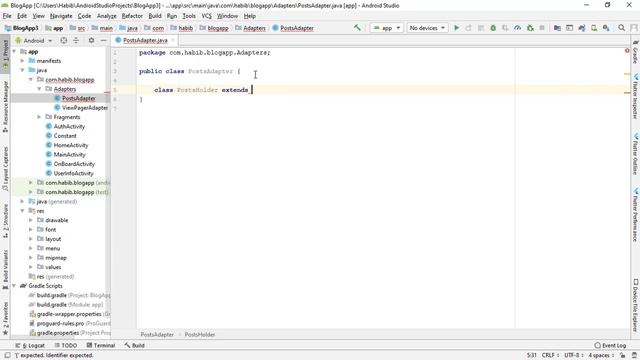Click Run with Coverage toolbar icon

coord(505,28)
